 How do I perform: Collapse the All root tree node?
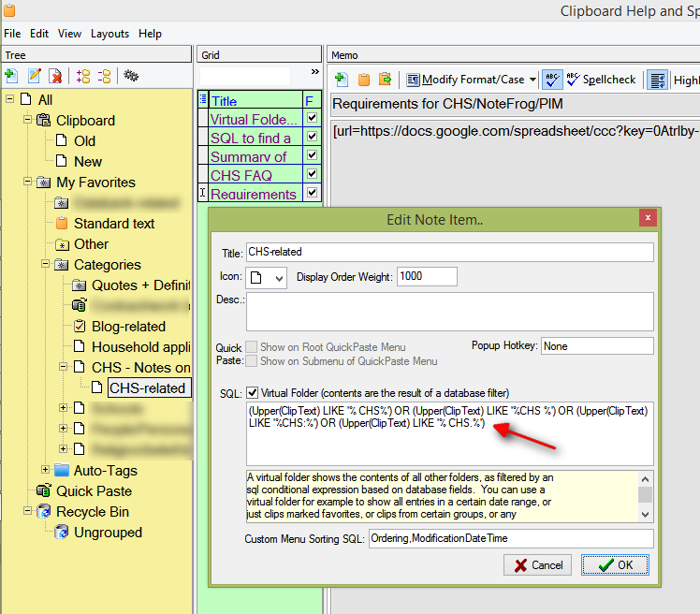coord(9,99)
